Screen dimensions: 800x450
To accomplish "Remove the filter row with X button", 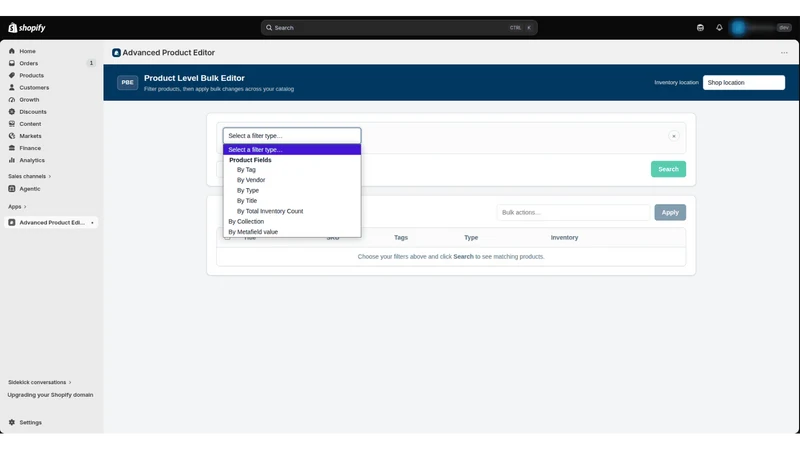I will [x=673, y=136].
